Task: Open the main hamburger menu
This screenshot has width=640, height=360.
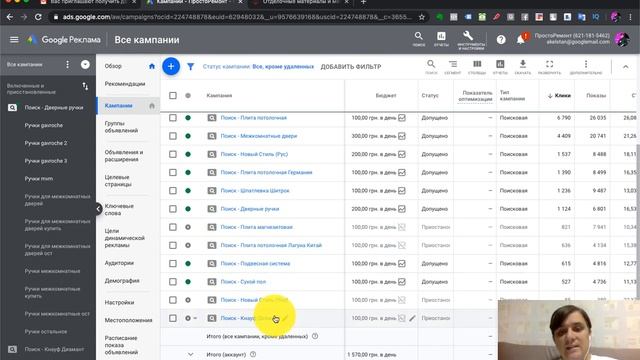Action: click(14, 40)
